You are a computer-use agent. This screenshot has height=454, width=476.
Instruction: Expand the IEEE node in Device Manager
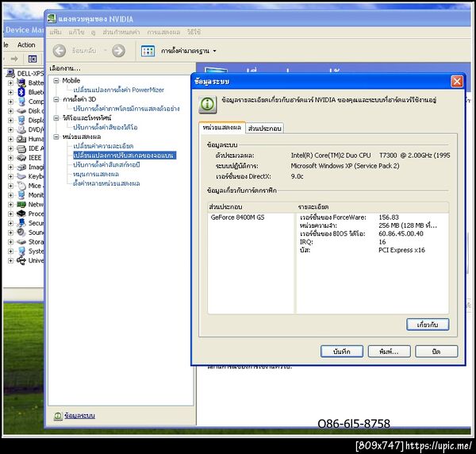point(10,158)
